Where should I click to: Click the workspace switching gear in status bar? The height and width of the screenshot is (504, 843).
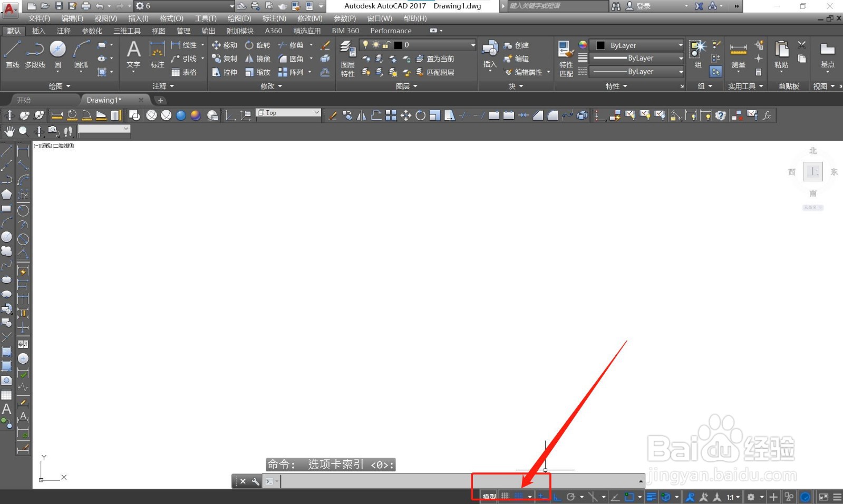751,497
